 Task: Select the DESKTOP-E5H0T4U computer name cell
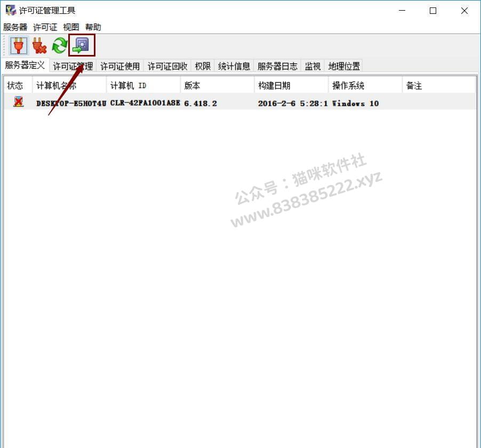pyautogui.click(x=71, y=103)
